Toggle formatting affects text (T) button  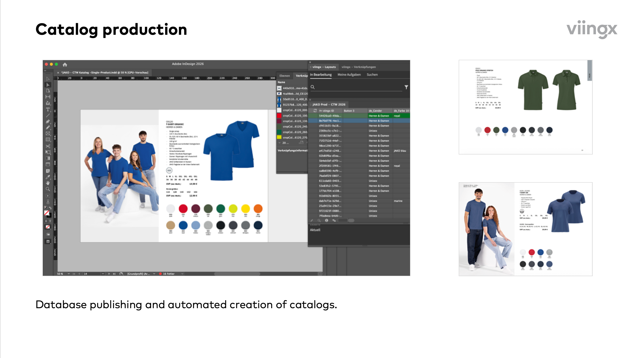click(x=50, y=221)
